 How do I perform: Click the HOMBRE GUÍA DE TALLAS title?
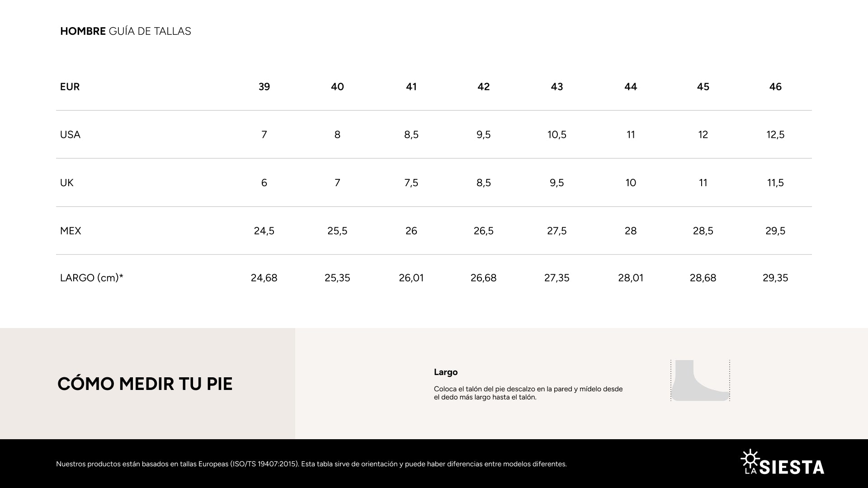126,31
